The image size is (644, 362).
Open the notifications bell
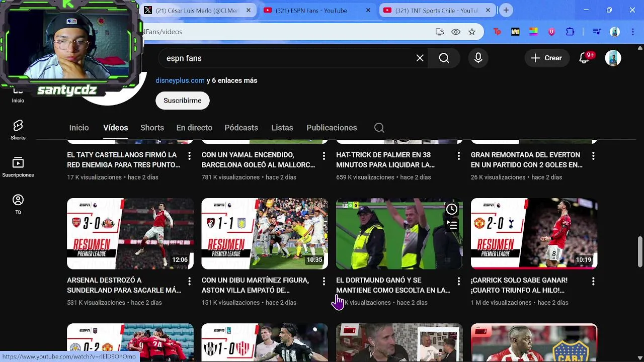pos(584,58)
